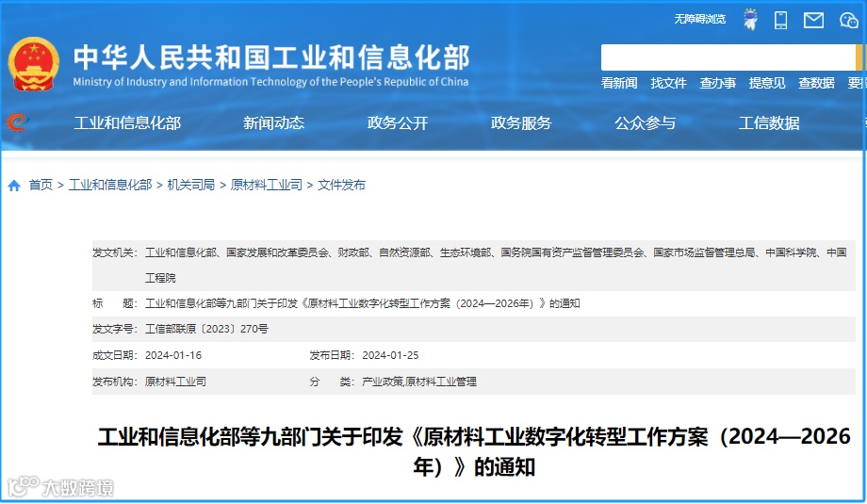The width and height of the screenshot is (867, 504).
Task: Click 机关司局 breadcrumb link
Action: coord(190,186)
